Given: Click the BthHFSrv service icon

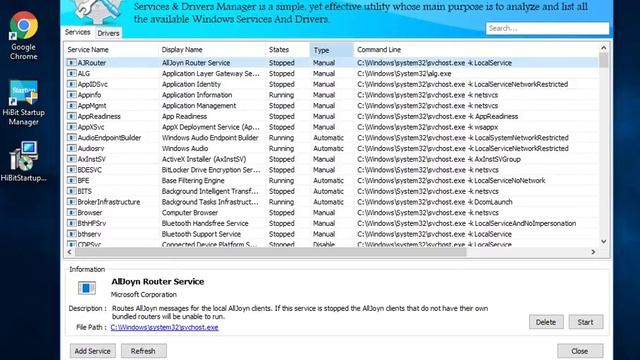Looking at the screenshot, I should tap(71, 223).
